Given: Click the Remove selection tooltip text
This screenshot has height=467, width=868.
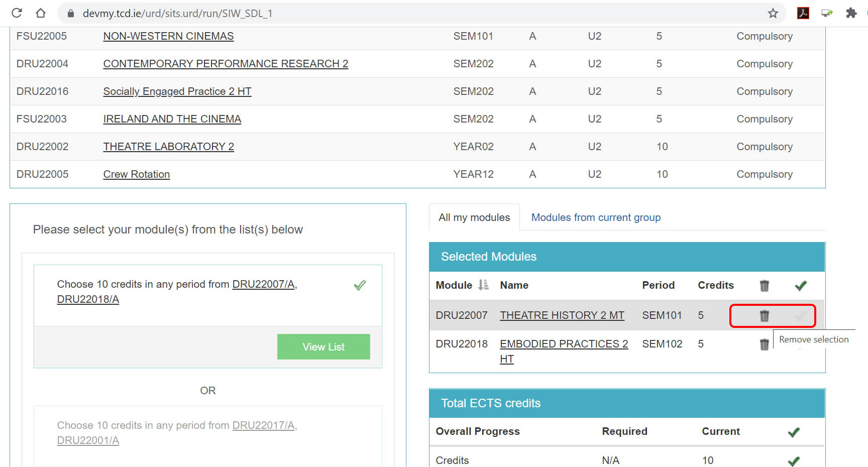Looking at the screenshot, I should (x=814, y=339).
